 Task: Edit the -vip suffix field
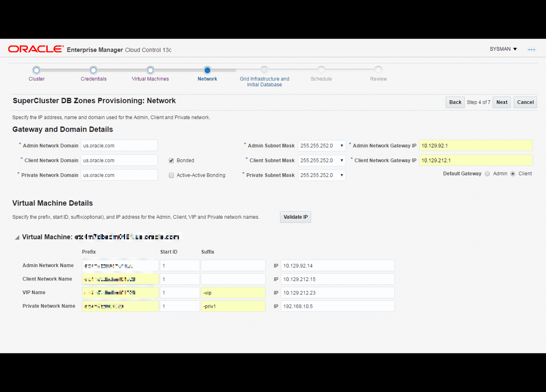233,293
